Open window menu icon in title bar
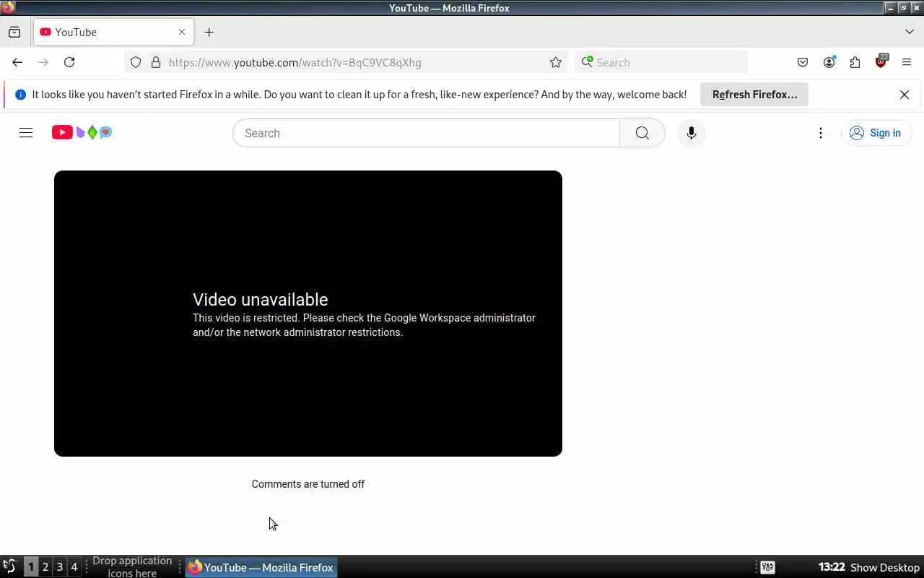 (8, 8)
